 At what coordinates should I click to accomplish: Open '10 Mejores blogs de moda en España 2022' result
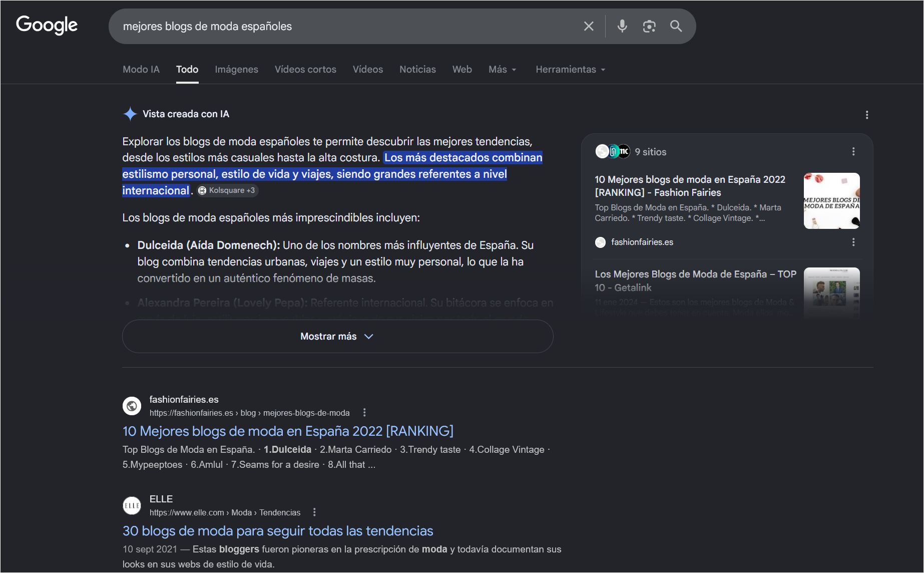tap(288, 431)
